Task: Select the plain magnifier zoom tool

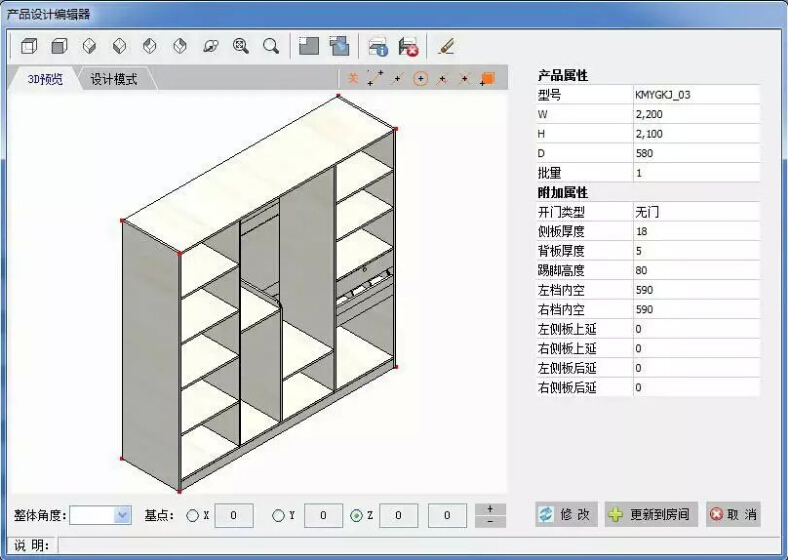Action: coord(270,46)
